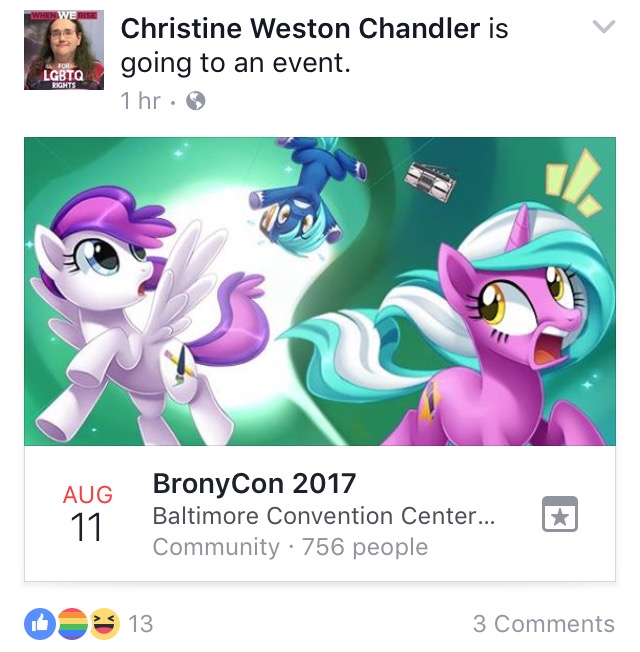This screenshot has width=640, height=652.
Task: Click the blue thumbs-up Like reaction icon
Action: (x=40, y=624)
